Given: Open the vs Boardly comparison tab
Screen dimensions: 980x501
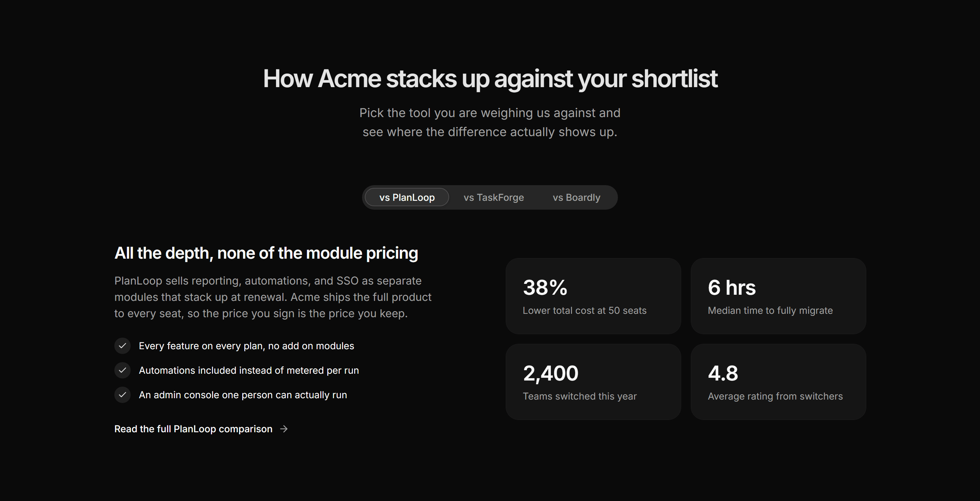Looking at the screenshot, I should pyautogui.click(x=576, y=197).
